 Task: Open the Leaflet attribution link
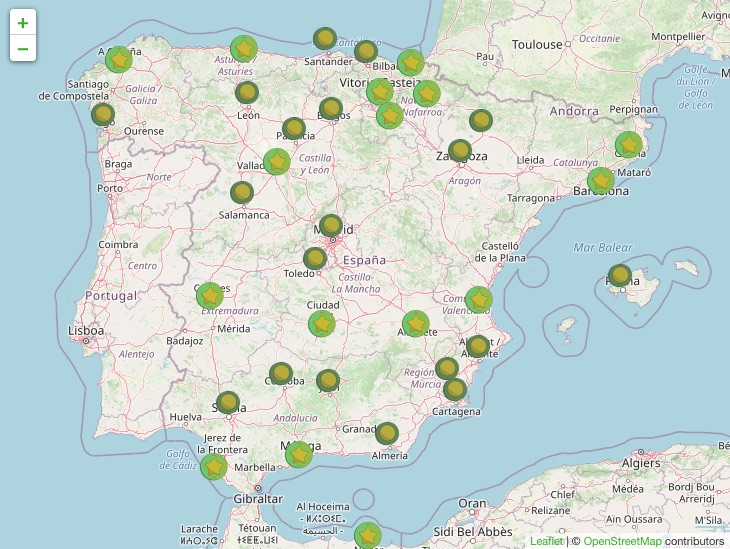546,541
